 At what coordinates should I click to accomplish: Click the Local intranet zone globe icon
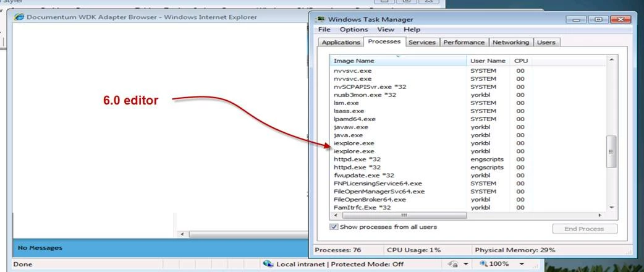click(x=268, y=264)
